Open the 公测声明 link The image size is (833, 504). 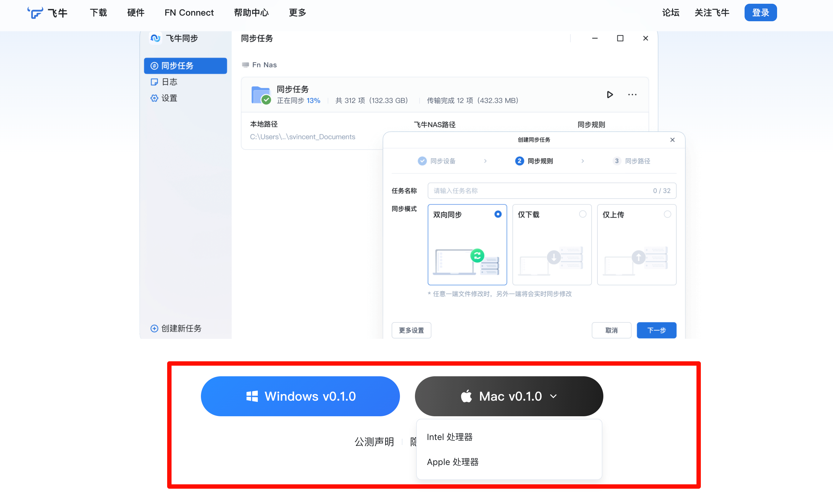(374, 442)
